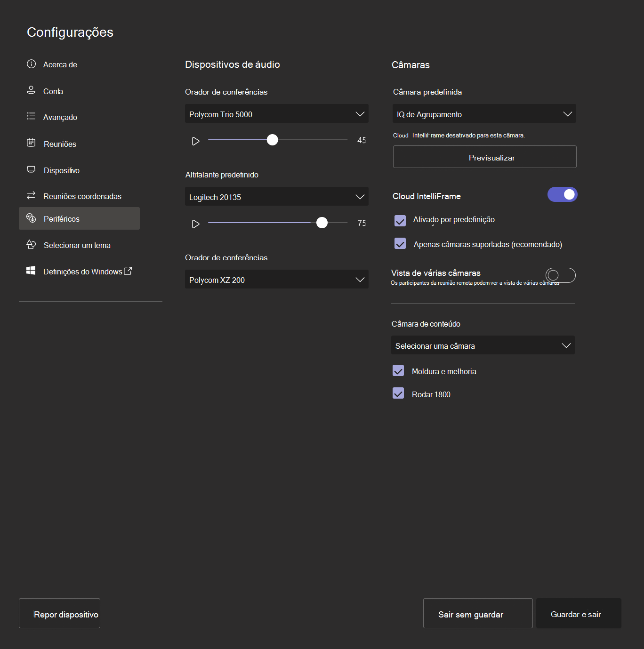Viewport: 644px width, 649px height.
Task: Click the Windows logo icon
Action: (x=31, y=271)
